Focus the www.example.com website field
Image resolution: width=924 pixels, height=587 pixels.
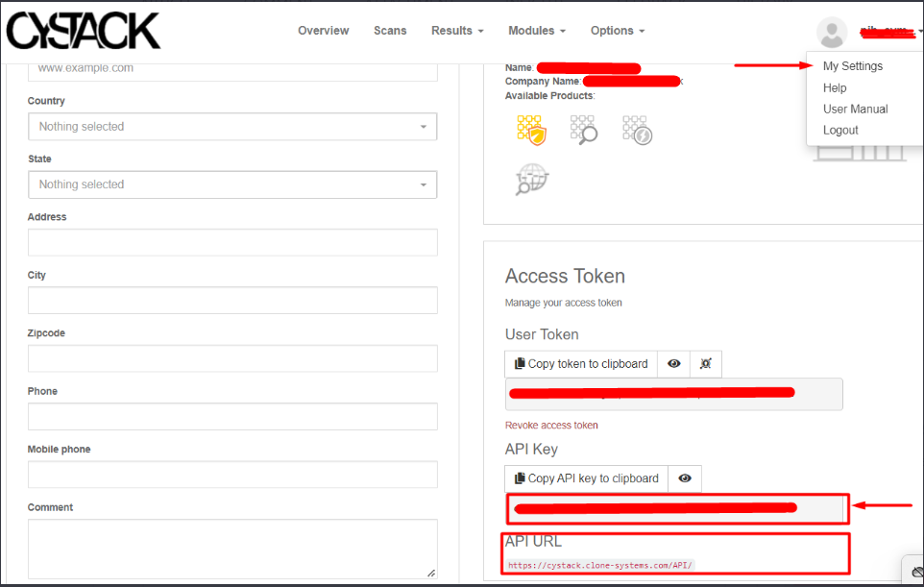(x=232, y=70)
